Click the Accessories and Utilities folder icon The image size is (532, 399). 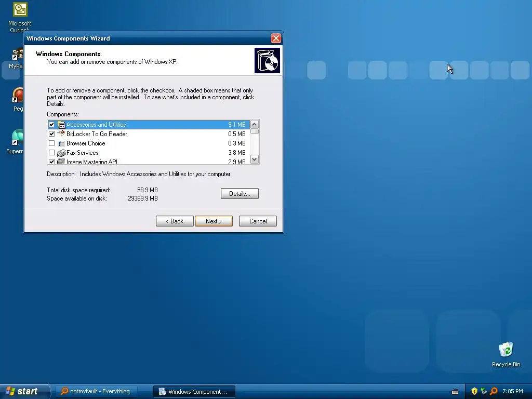coord(61,125)
